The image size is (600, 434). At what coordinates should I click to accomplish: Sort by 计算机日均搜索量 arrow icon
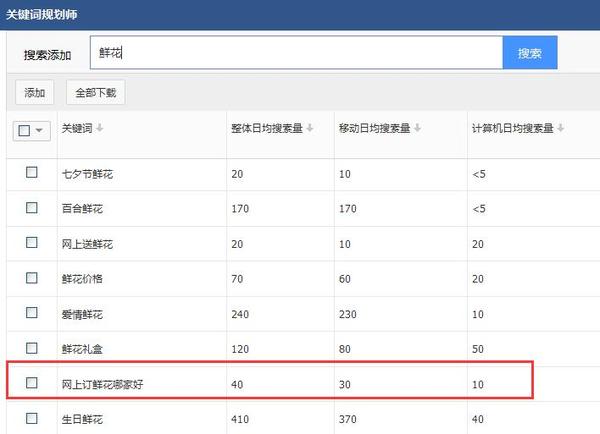pos(560,127)
